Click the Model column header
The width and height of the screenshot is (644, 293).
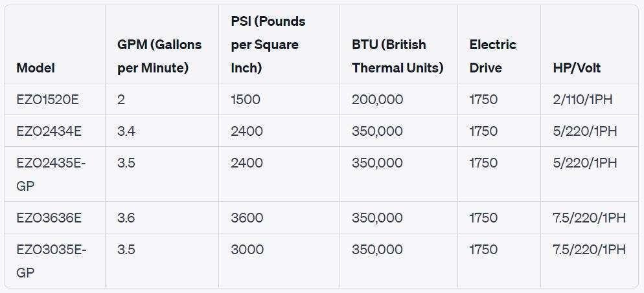(36, 68)
